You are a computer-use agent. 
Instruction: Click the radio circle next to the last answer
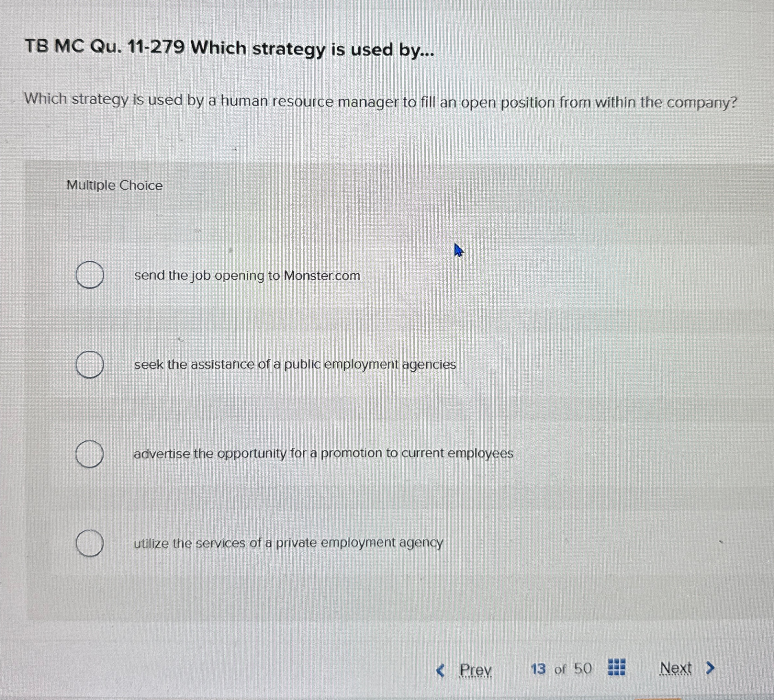point(90,543)
